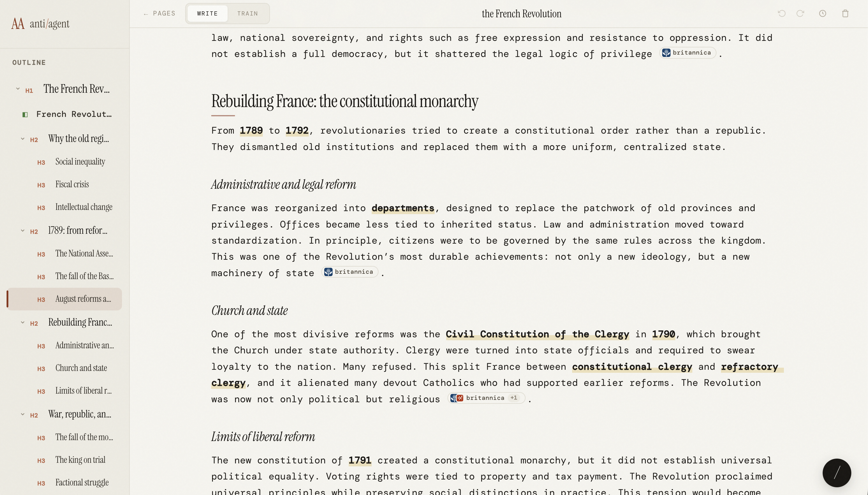This screenshot has height=495, width=868.
Task: Click the highlighted year 1792
Action: click(x=297, y=131)
